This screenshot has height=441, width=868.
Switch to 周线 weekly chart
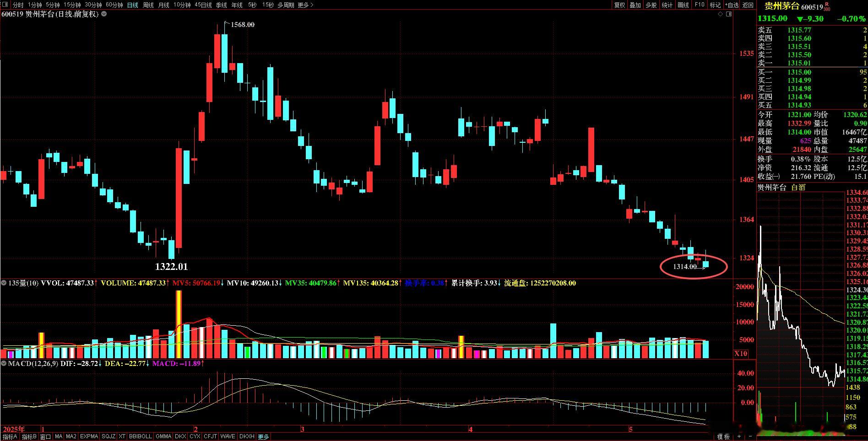coord(148,5)
